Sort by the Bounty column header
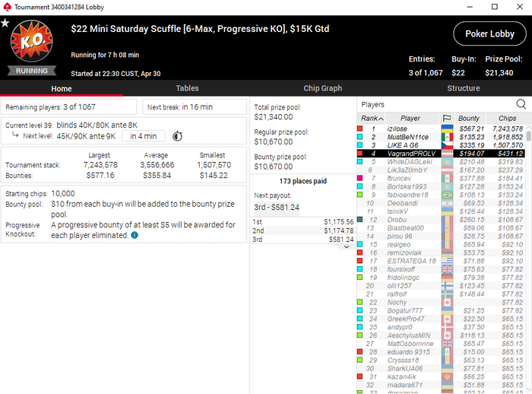The image size is (532, 394). tap(470, 118)
